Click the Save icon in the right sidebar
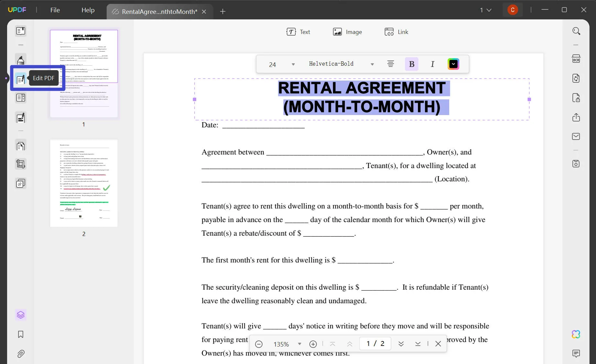 [x=576, y=164]
